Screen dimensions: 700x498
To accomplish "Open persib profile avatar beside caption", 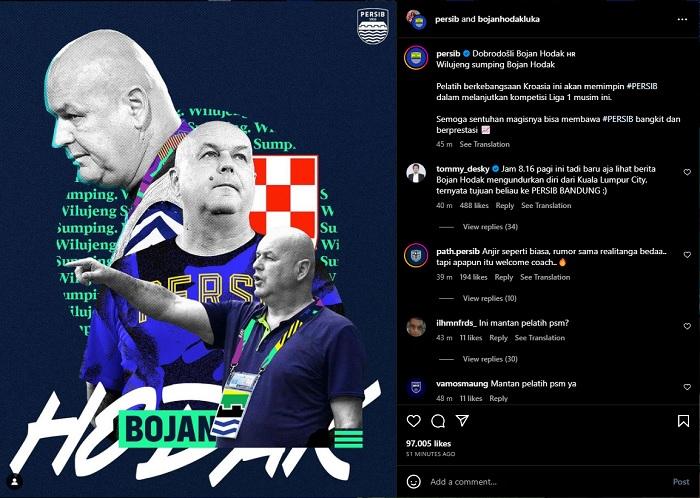I will pos(416,58).
